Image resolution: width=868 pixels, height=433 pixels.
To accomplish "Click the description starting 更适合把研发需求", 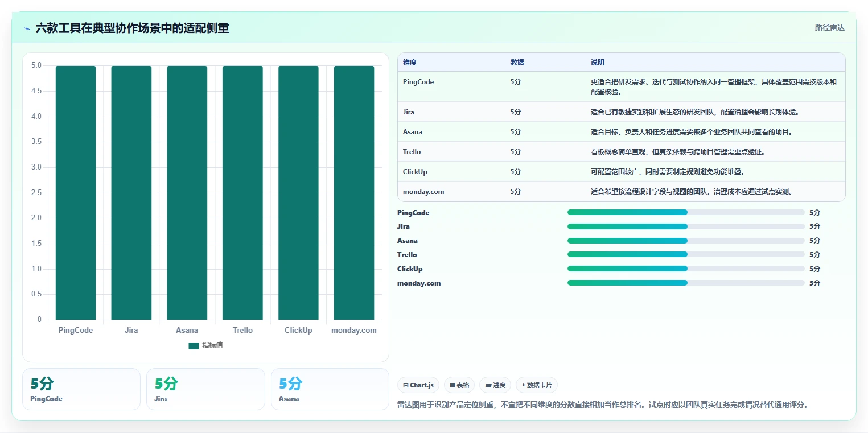I will 714,86.
